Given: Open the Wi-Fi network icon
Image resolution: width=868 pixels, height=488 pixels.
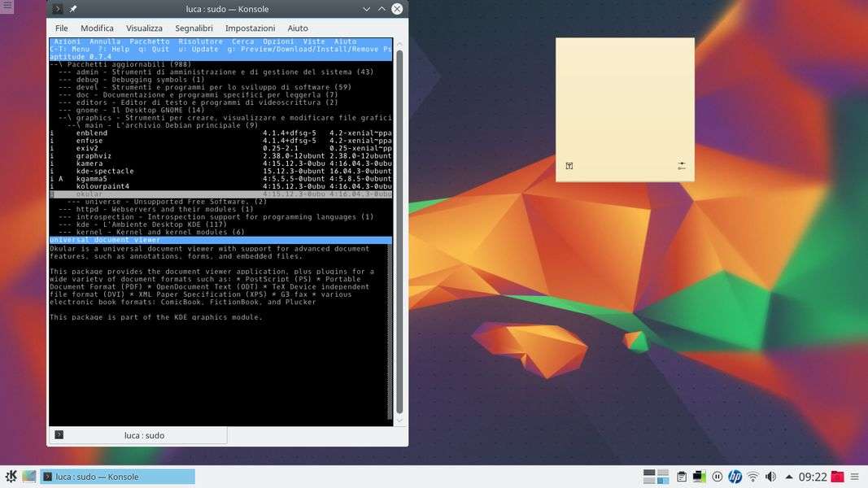Looking at the screenshot, I should 752,477.
